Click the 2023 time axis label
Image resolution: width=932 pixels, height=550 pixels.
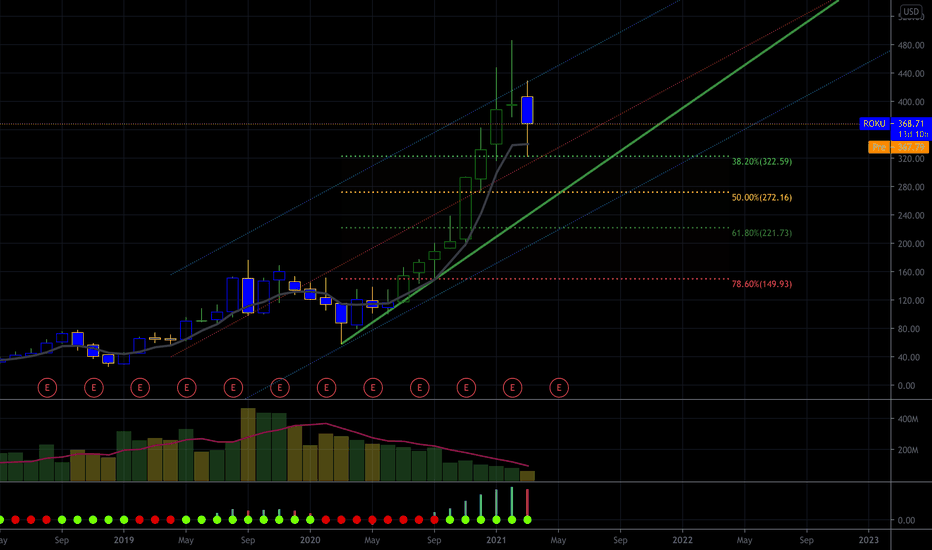pos(868,540)
